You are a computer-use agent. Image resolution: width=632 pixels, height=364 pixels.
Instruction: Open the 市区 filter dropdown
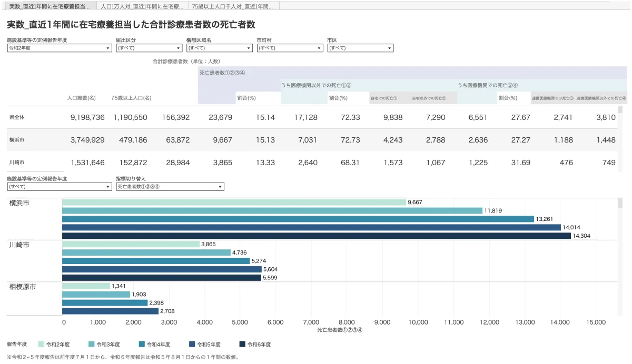[x=360, y=48]
